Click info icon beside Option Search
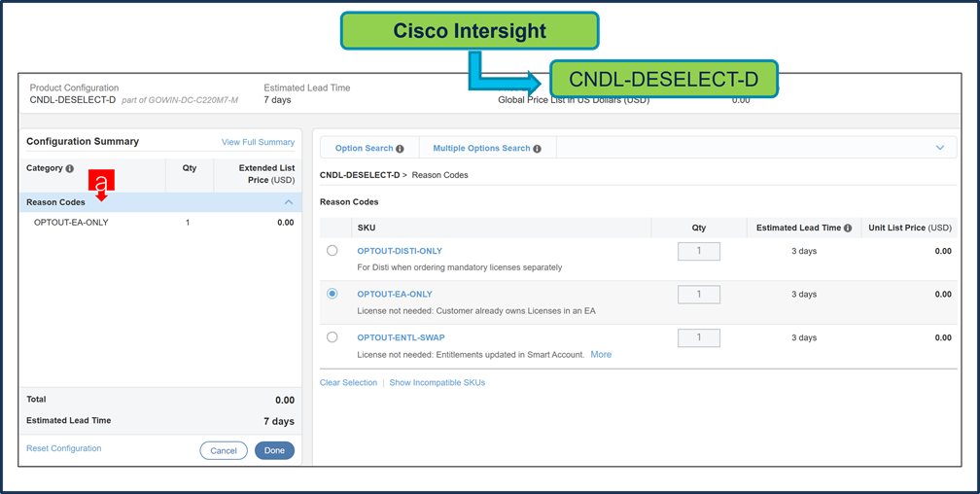 (x=400, y=149)
